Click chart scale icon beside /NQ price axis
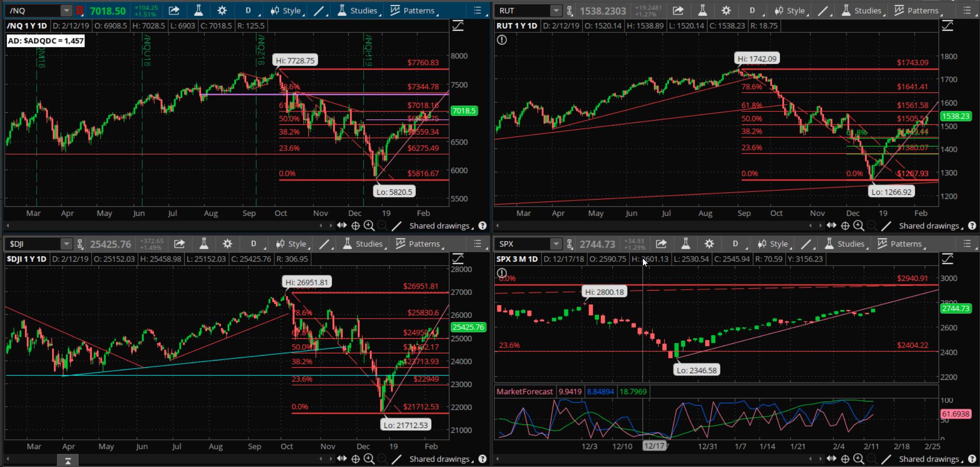The height and width of the screenshot is (467, 980). click(458, 26)
